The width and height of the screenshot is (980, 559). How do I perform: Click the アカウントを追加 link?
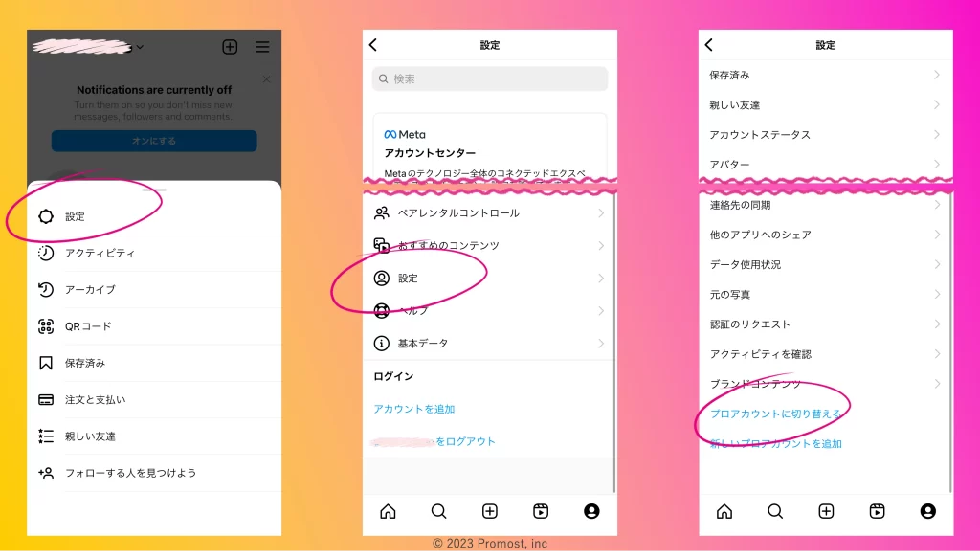pos(414,409)
